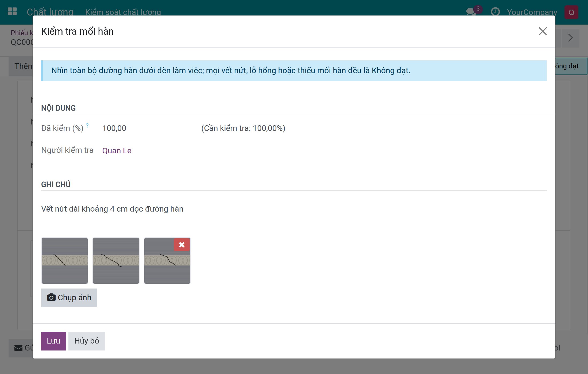Viewport: 588px width, 374px height.
Task: Open the Kiểm soát chất lượng menu
Action: coord(123,12)
